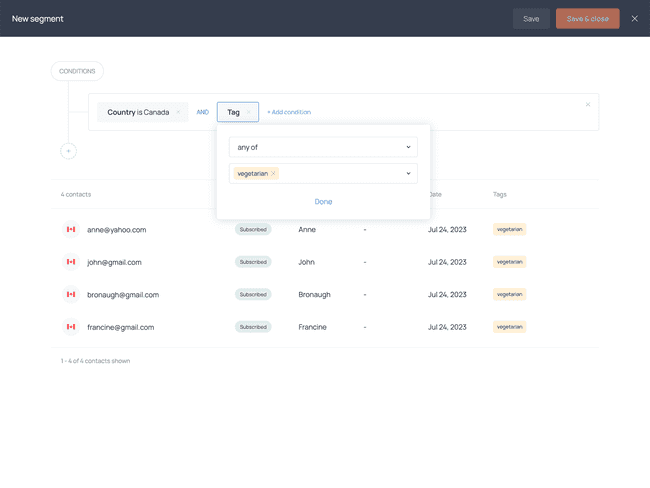Viewport: 650px width, 488px height.
Task: Remove the Country is Canada condition
Action: [178, 112]
